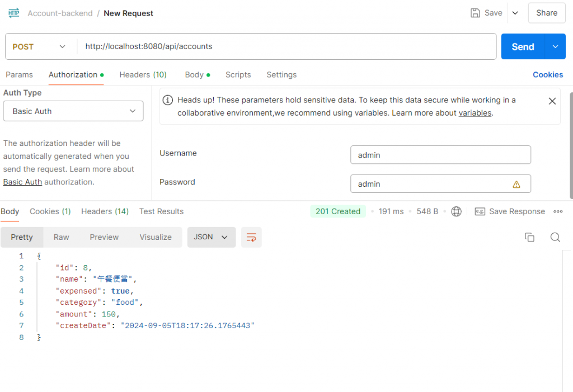The image size is (573, 392).
Task: Copy the response body with copy icon
Action: pyautogui.click(x=529, y=237)
